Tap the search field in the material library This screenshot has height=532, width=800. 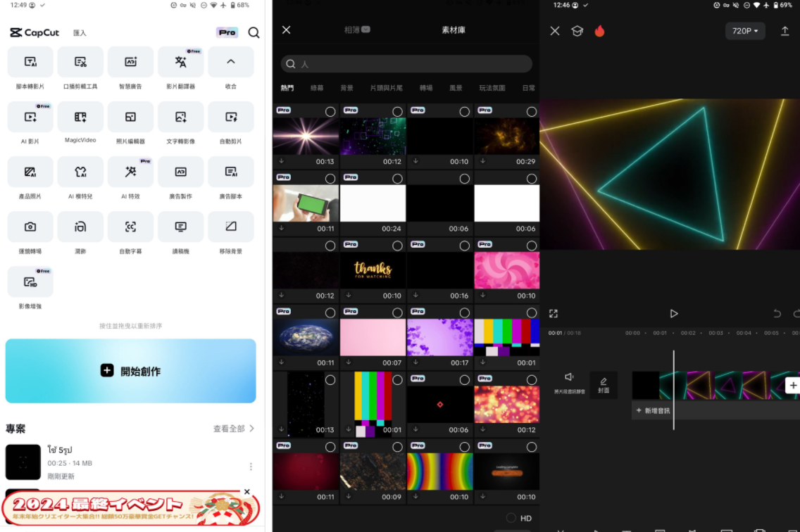(406, 63)
